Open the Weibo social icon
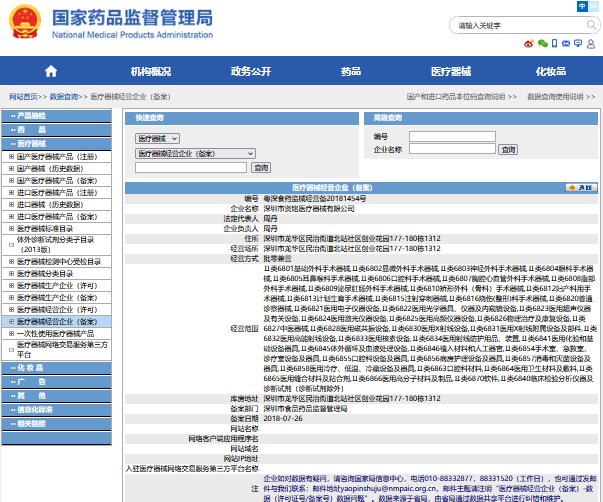The image size is (603, 502). [529, 43]
